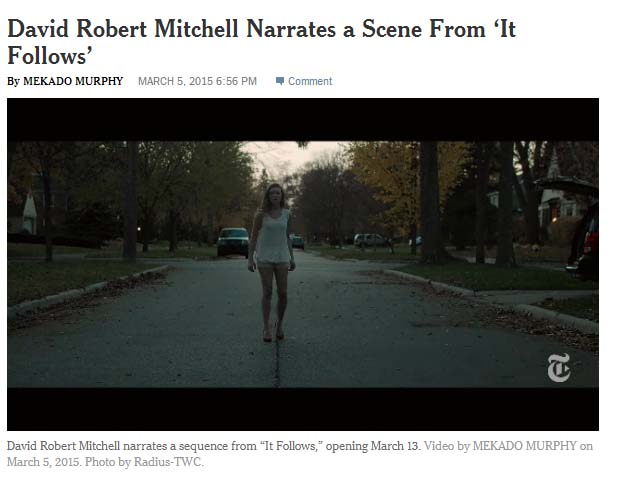This screenshot has height=479, width=627.
Task: Click the MEKADO MURPHY video credit in caption
Action: click(x=525, y=446)
